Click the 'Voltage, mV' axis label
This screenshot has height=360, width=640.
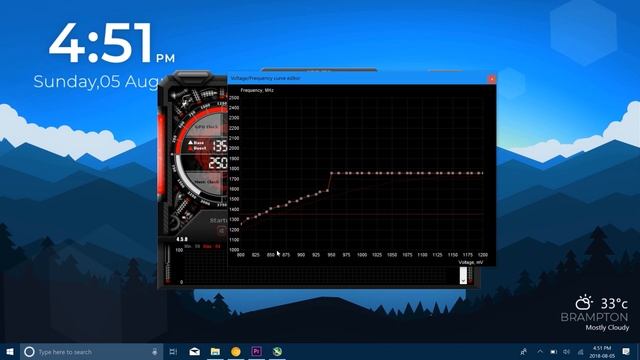tap(471, 262)
